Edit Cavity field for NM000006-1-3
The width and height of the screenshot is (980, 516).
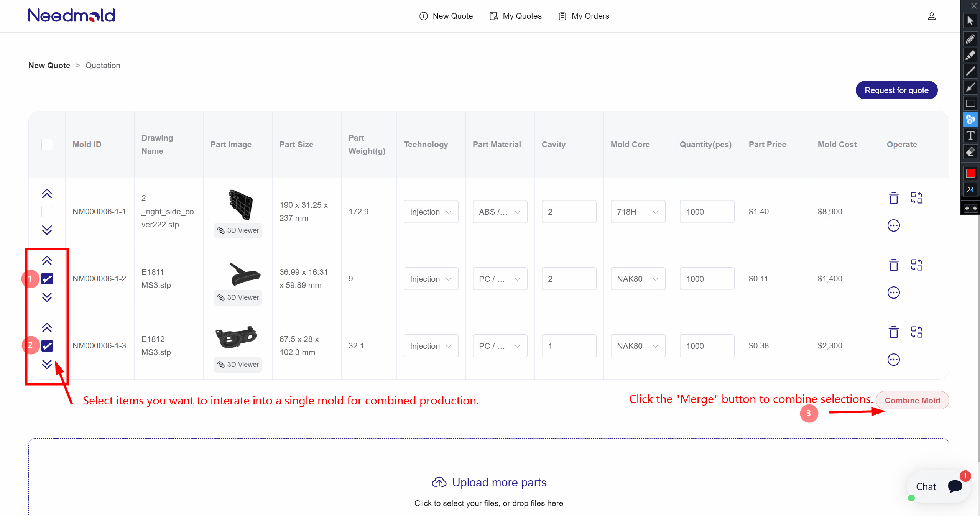[x=569, y=346]
